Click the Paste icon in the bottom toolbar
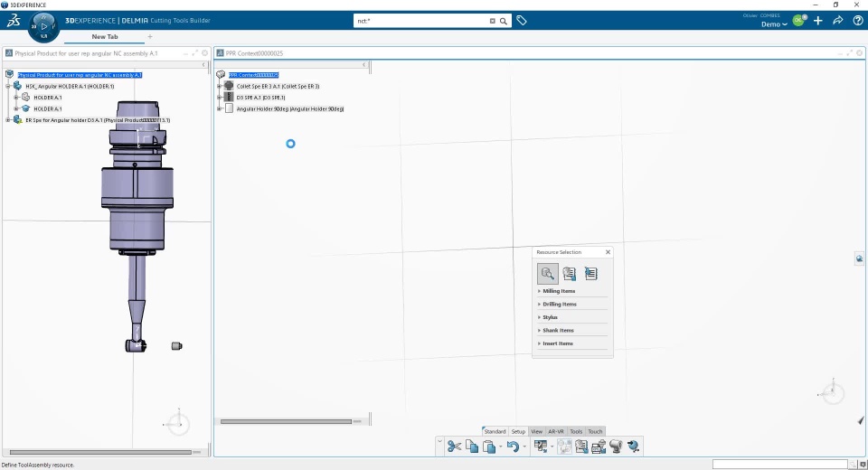 tap(489, 446)
